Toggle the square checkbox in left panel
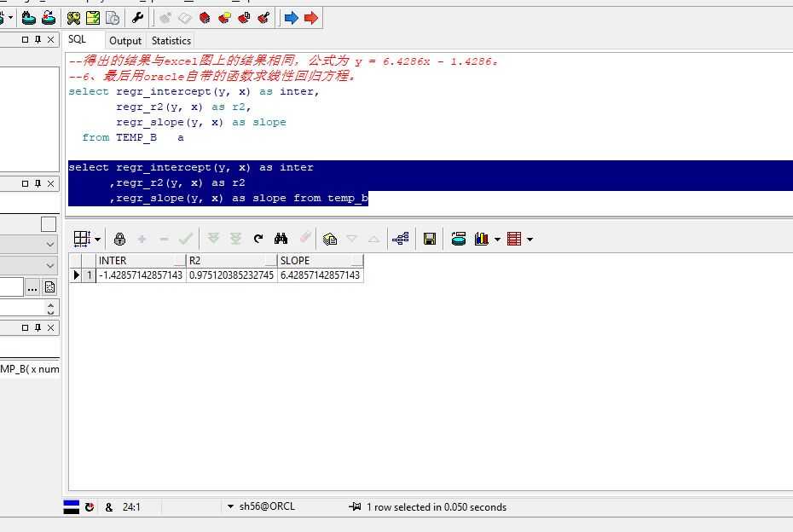793x532 pixels. [49, 224]
